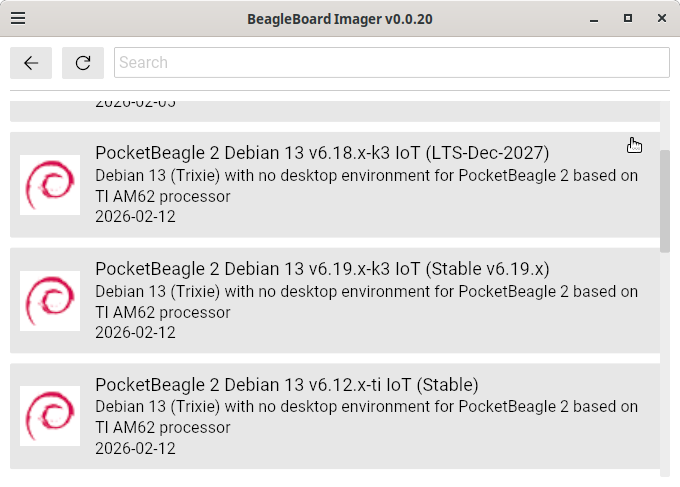Click the Debian logo for v6.12.x-ti image
The image size is (680, 487).
click(x=50, y=417)
